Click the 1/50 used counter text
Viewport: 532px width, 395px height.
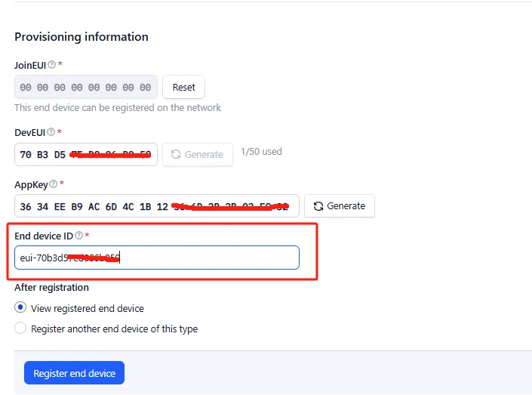click(x=261, y=152)
